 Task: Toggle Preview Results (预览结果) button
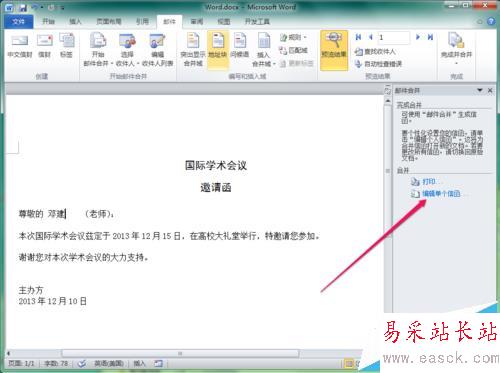(334, 50)
